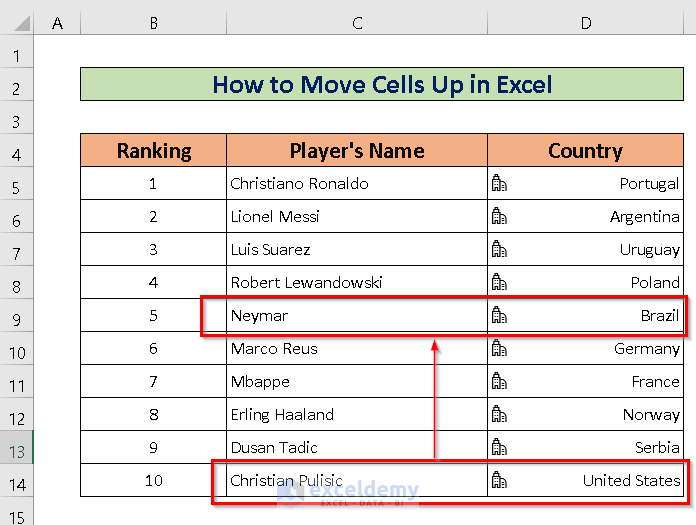Select the Luis Suarez cell

(x=357, y=249)
